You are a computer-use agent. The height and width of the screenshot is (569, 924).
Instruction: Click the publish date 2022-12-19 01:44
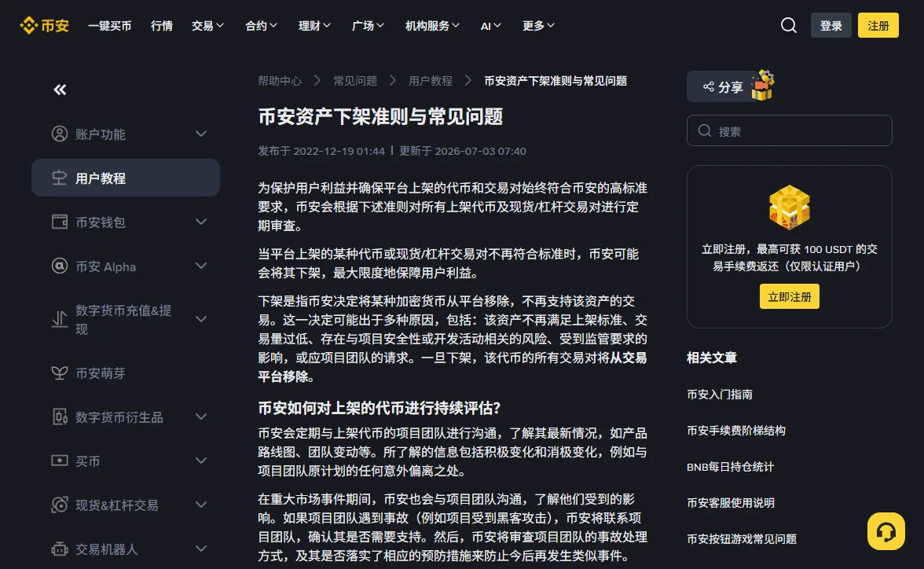339,151
